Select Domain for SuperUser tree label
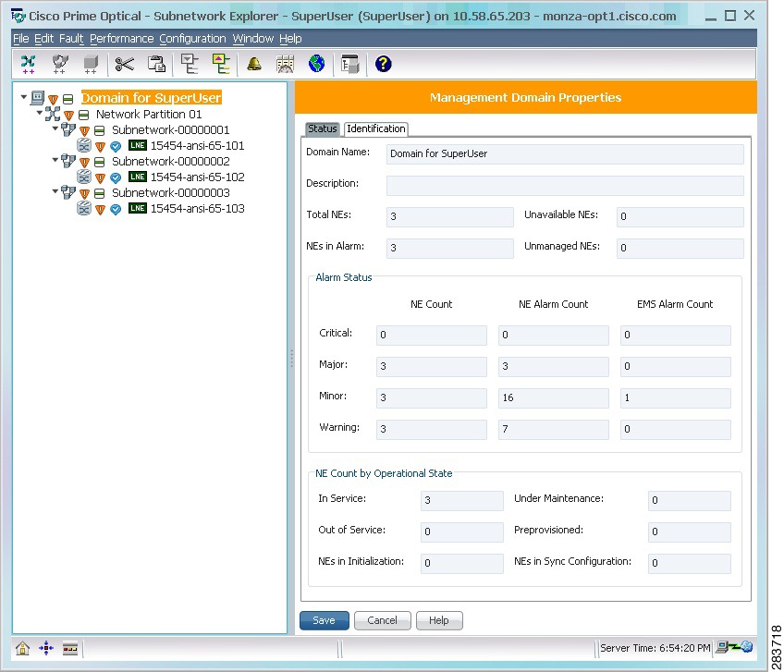The height and width of the screenshot is (672, 784). pyautogui.click(x=152, y=97)
